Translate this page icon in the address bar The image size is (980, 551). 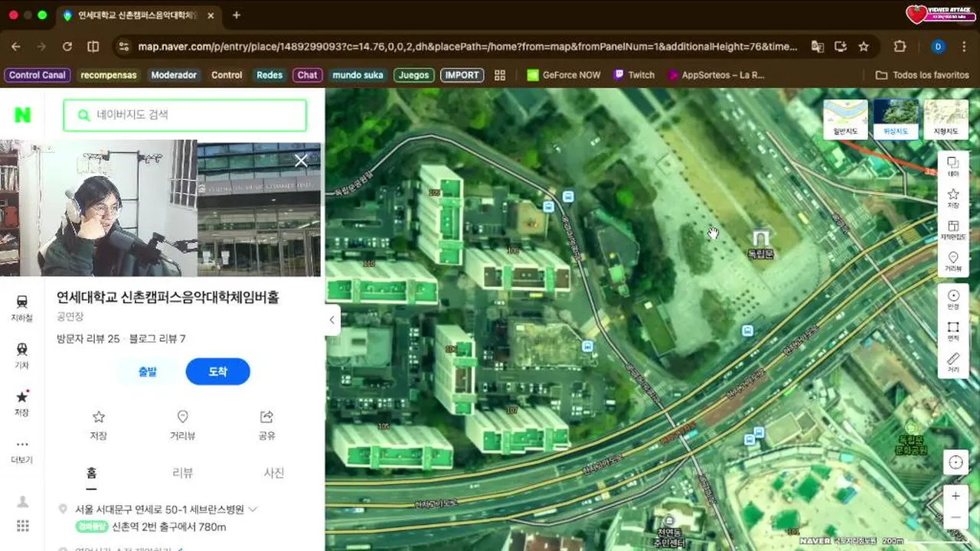[818, 47]
